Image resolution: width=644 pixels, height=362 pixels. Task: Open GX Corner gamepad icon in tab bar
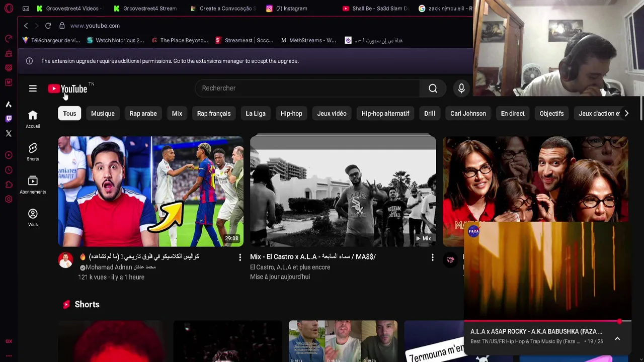[26, 9]
